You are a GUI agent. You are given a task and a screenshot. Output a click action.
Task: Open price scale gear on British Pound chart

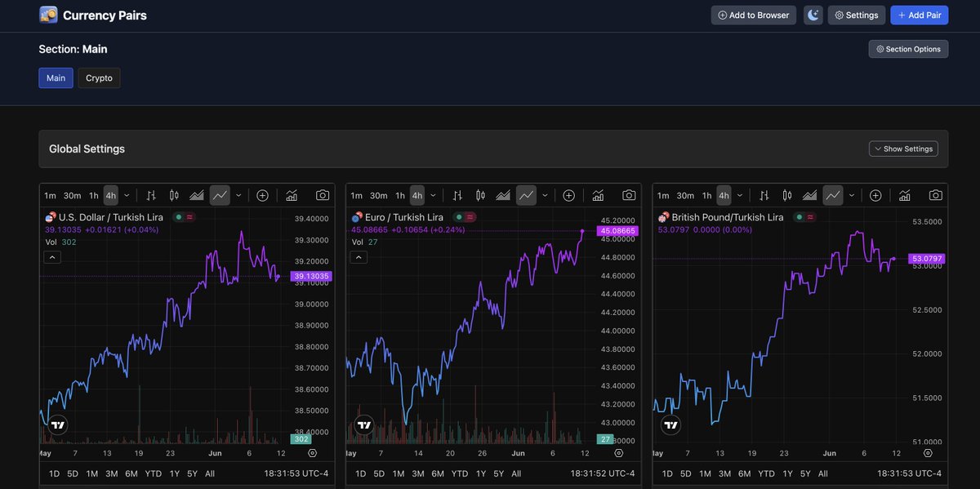[x=927, y=452]
